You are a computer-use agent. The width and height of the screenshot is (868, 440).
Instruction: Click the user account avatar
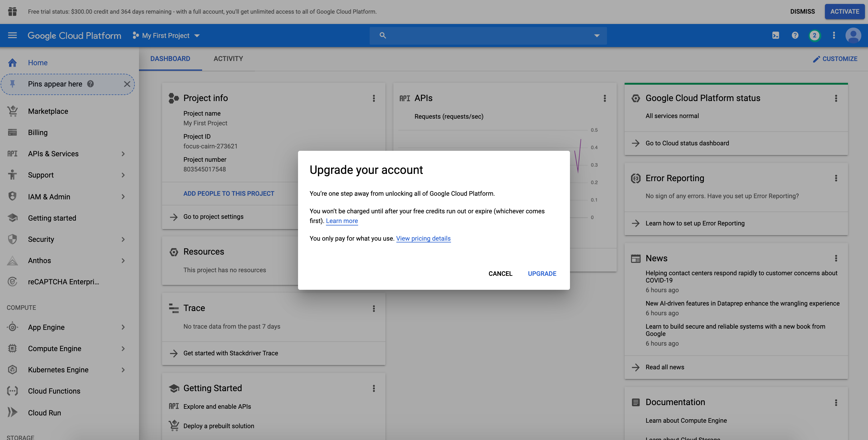coord(853,36)
